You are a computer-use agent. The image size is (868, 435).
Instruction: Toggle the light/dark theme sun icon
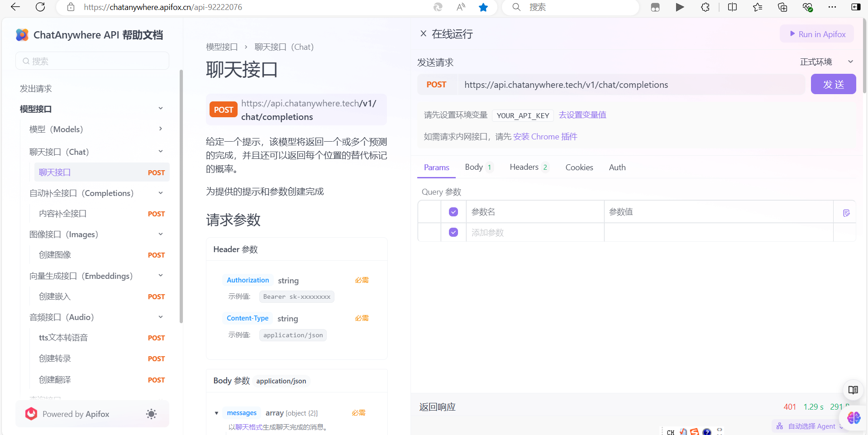click(x=151, y=414)
